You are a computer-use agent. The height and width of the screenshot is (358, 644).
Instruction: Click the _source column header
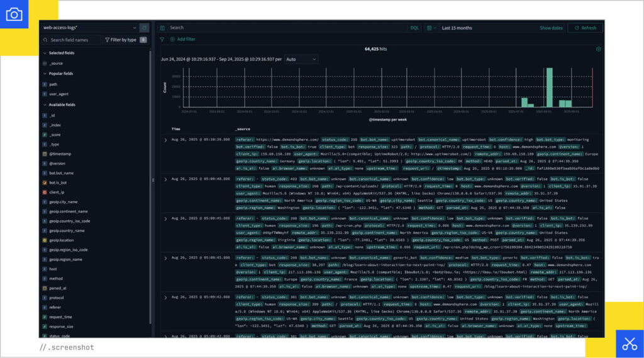pyautogui.click(x=243, y=129)
